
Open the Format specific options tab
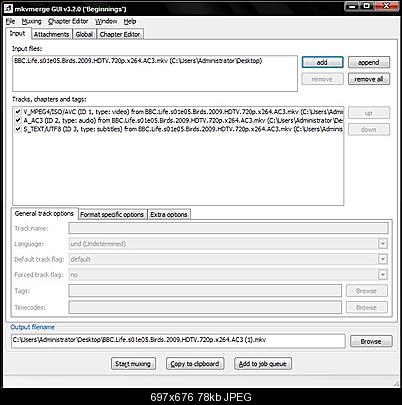(112, 215)
